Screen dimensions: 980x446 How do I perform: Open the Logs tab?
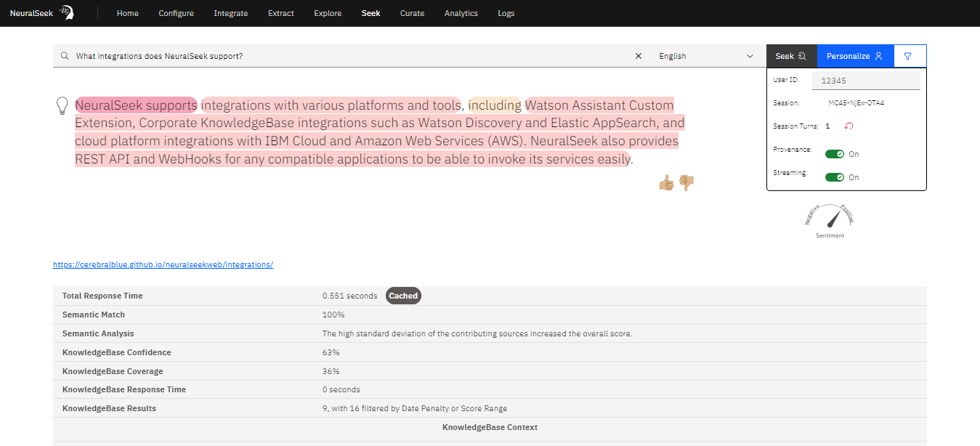click(x=506, y=13)
